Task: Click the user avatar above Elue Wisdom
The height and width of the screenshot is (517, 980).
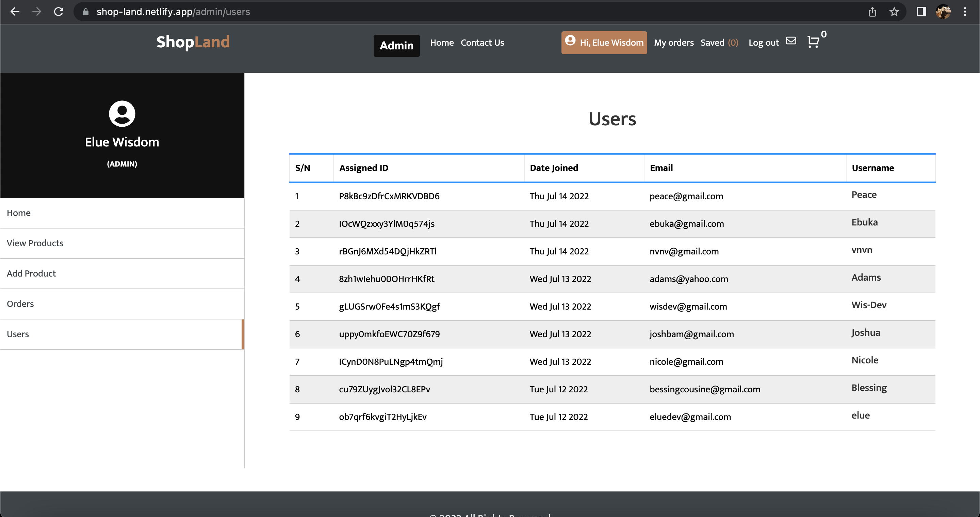Action: 122,113
